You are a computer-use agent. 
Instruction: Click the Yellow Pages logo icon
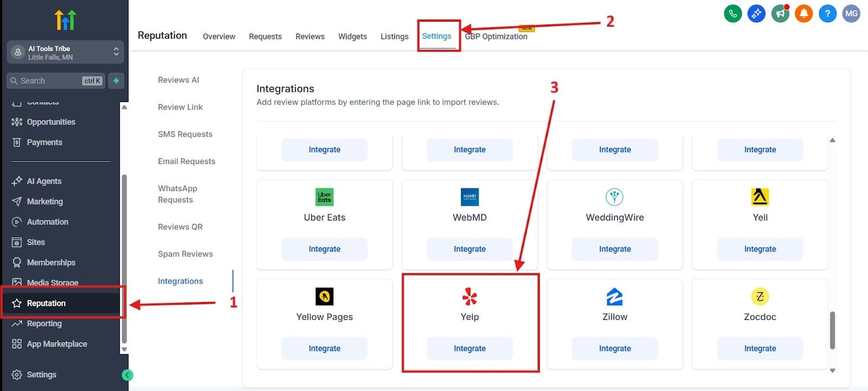point(324,297)
